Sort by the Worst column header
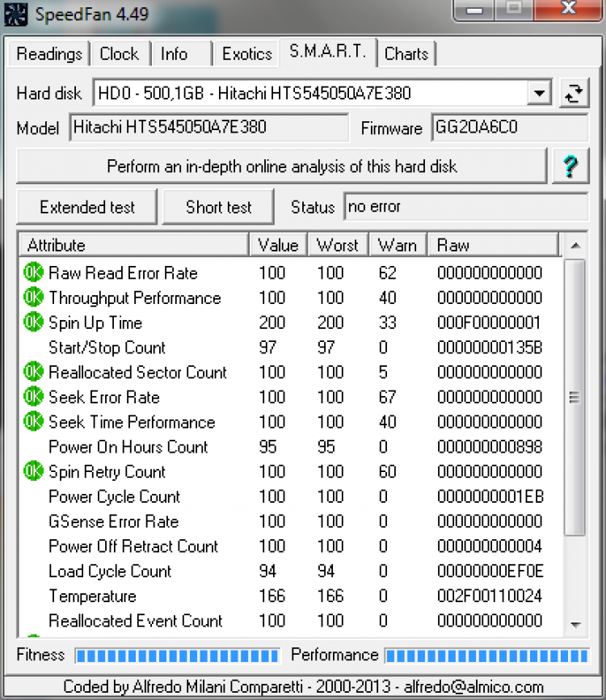 [339, 245]
